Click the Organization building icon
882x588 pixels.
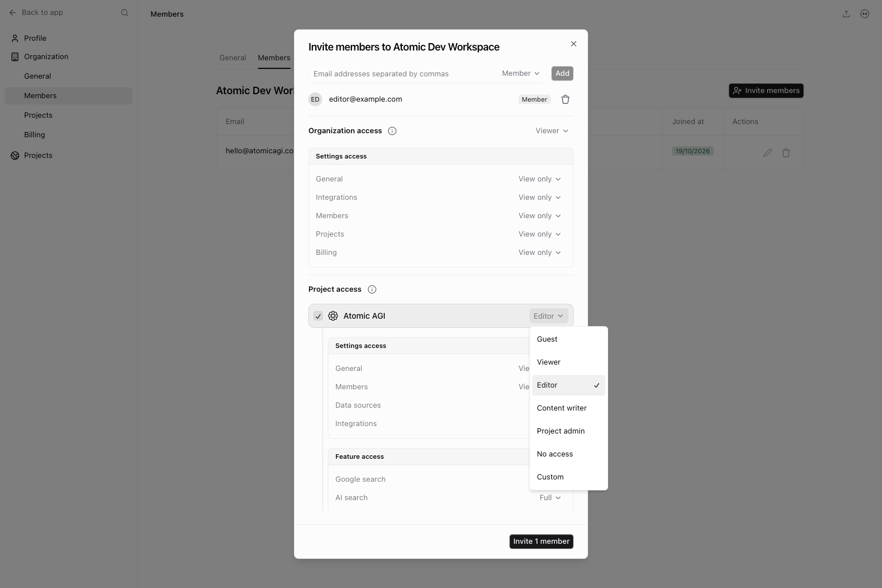(15, 57)
